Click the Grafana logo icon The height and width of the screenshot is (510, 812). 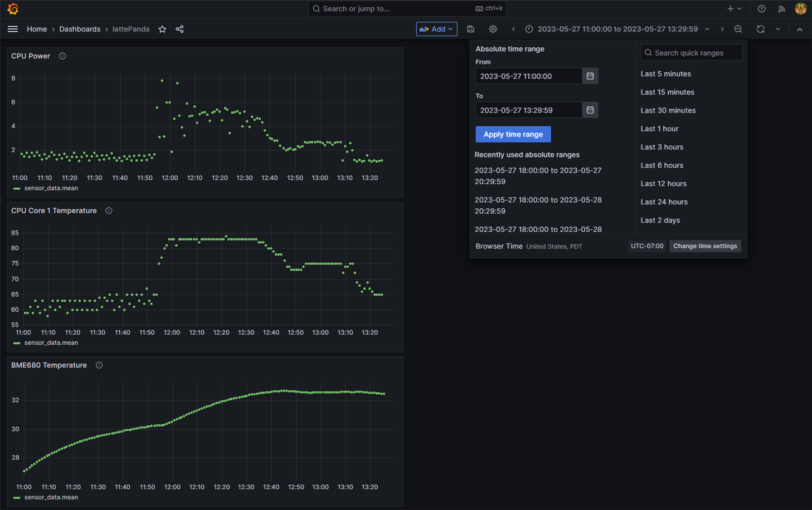pos(13,9)
